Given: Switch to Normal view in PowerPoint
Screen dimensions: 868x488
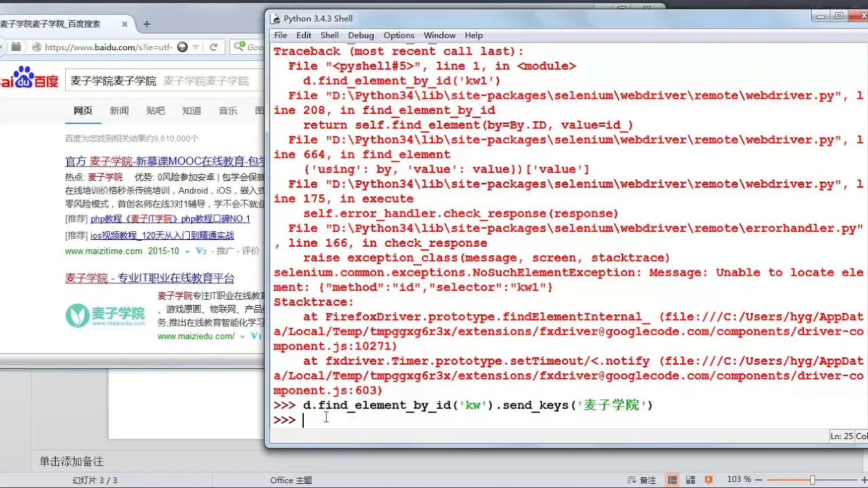Looking at the screenshot, I should point(671,480).
